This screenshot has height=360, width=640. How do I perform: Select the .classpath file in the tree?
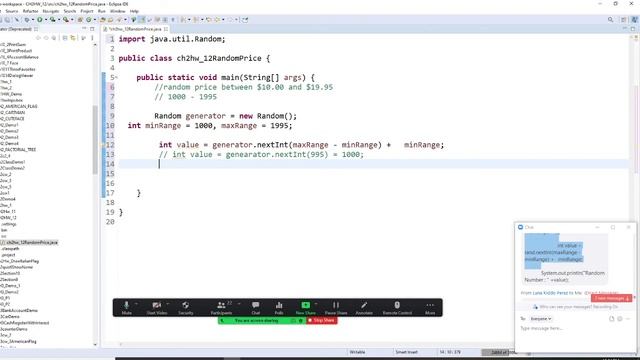[10, 249]
